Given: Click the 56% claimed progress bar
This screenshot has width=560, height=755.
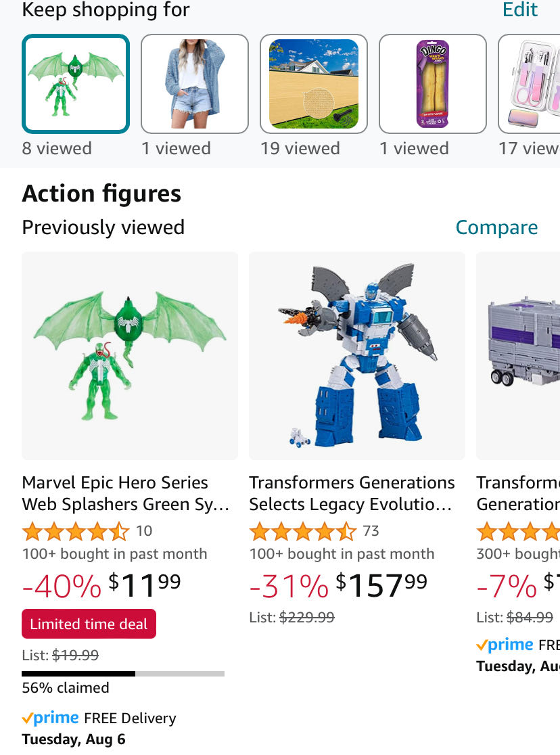Looking at the screenshot, I should click(x=123, y=674).
